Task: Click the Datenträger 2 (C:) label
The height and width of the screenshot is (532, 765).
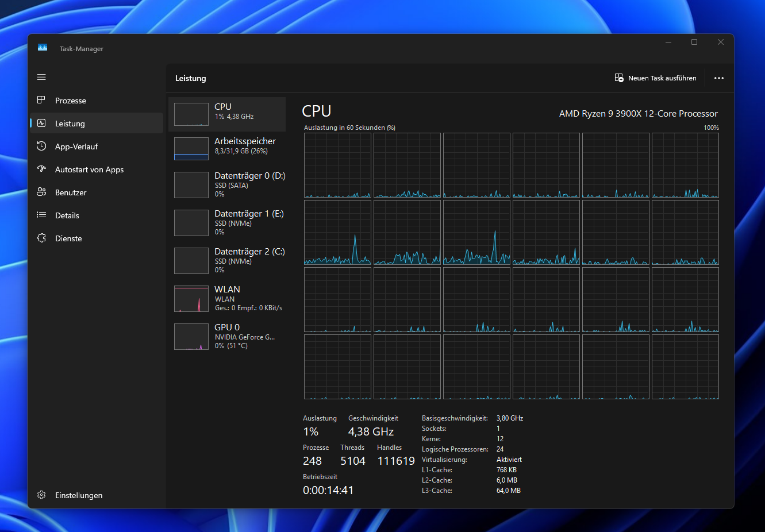Action: coord(249,252)
